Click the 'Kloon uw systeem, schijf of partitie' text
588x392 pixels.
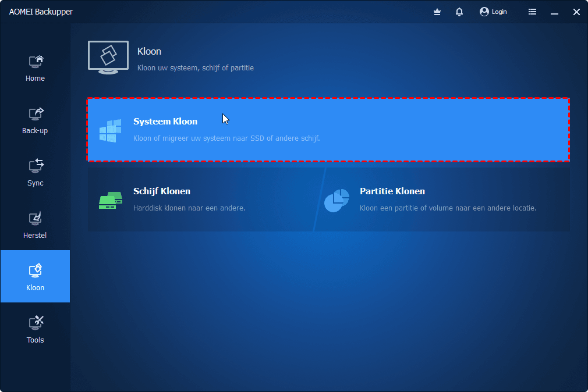pyautogui.click(x=196, y=68)
